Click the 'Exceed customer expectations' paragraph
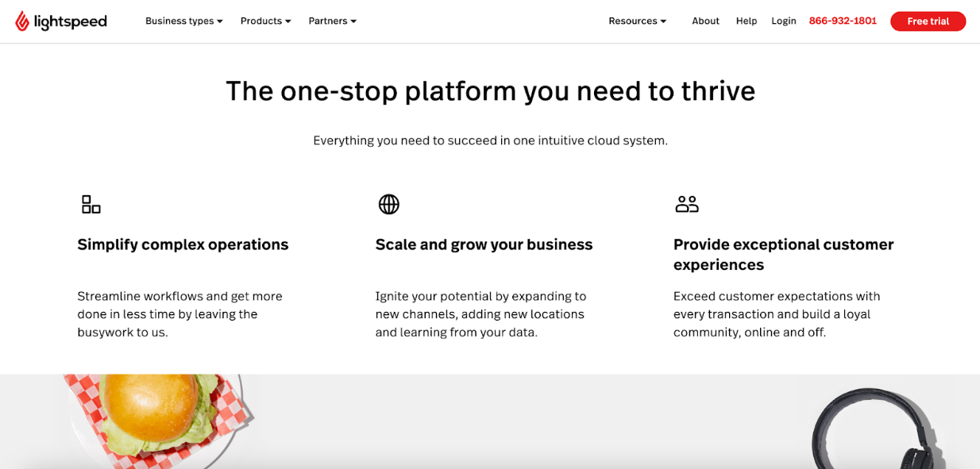The height and width of the screenshot is (469, 980). click(777, 314)
